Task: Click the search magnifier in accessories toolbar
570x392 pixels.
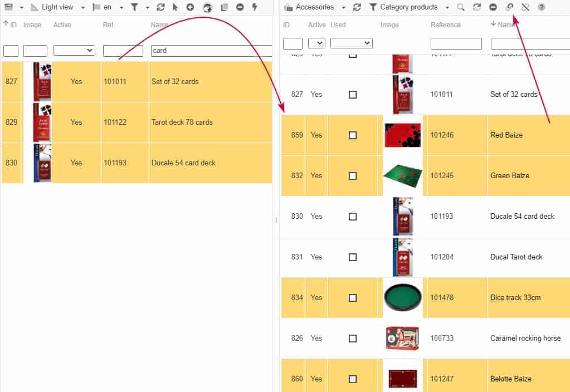Action: [x=460, y=7]
